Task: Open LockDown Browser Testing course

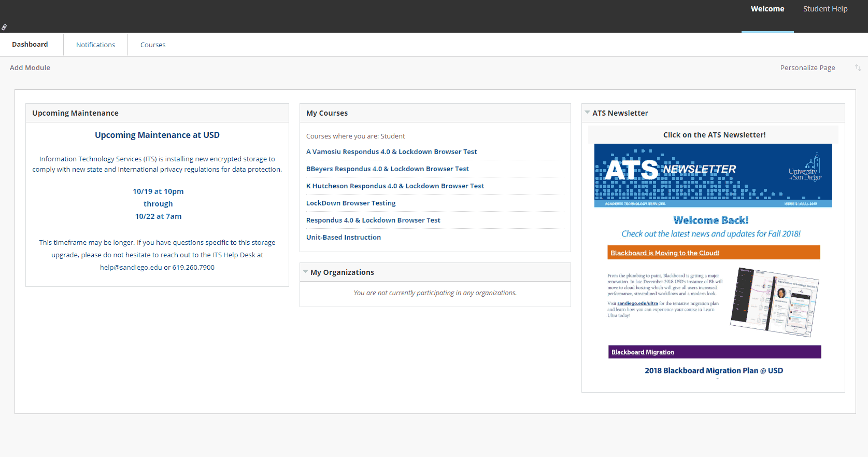Action: 351,203
